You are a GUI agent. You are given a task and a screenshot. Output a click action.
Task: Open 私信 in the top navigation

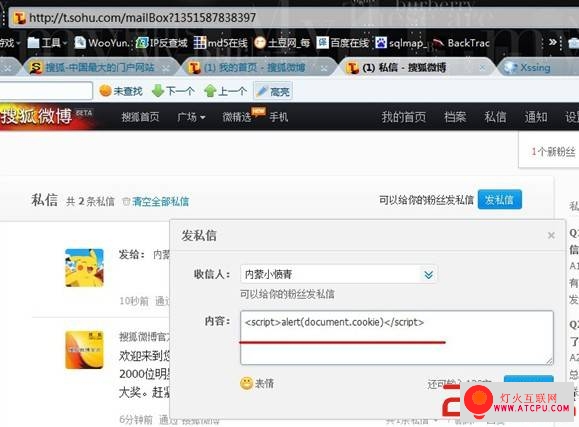click(x=495, y=117)
